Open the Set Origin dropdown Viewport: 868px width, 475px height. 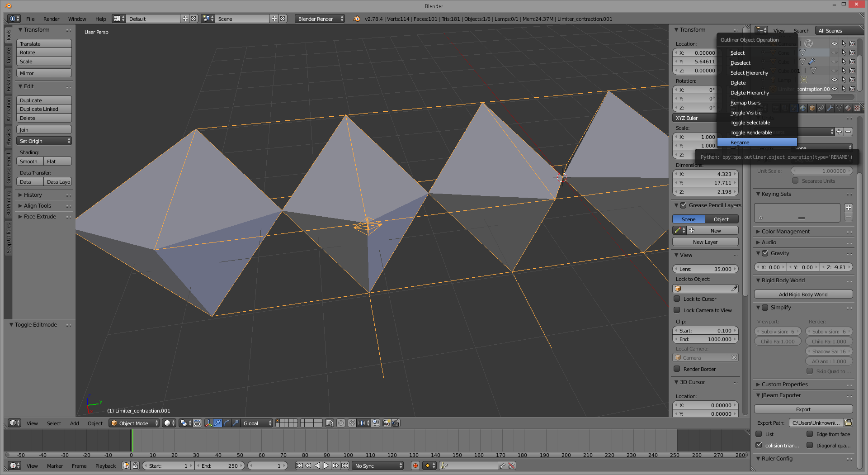click(x=44, y=141)
